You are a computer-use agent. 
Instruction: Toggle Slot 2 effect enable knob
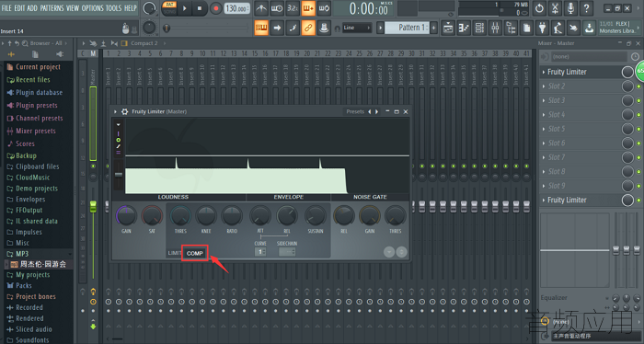[627, 86]
